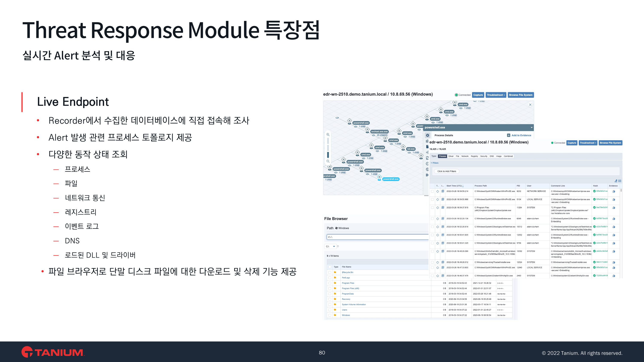Open Process Details gear icon

[x=427, y=135]
